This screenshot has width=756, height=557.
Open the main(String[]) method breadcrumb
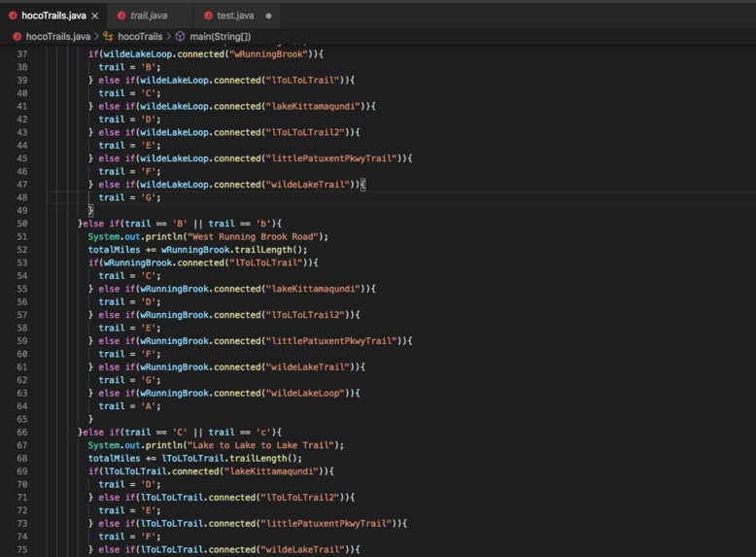point(221,36)
